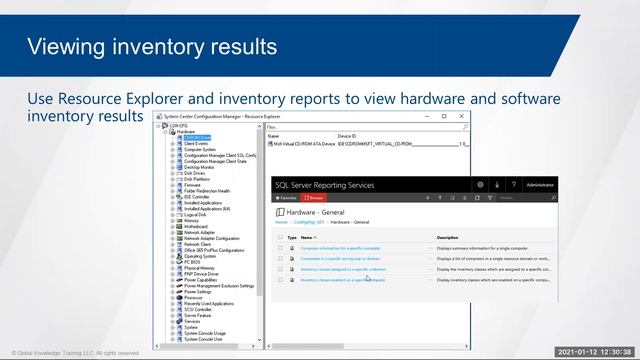Click the Operating System tree icon
The height and width of the screenshot is (360, 640).
pos(179,256)
